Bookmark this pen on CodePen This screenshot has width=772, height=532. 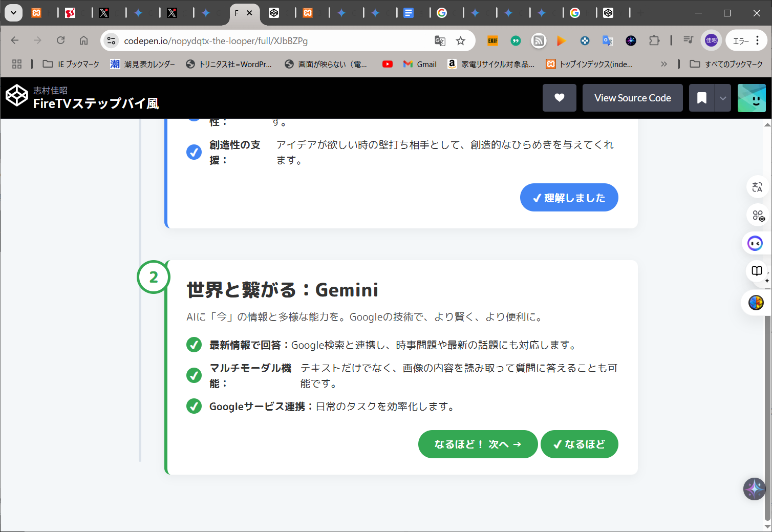pyautogui.click(x=702, y=98)
